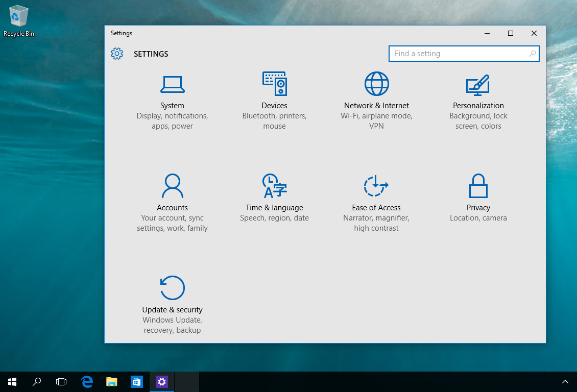Open the Accounts person icon

coord(172,186)
